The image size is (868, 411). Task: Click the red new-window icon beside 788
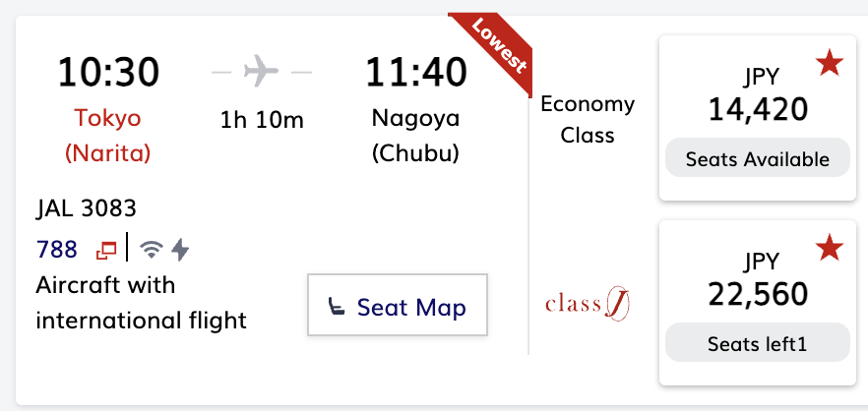tap(105, 251)
